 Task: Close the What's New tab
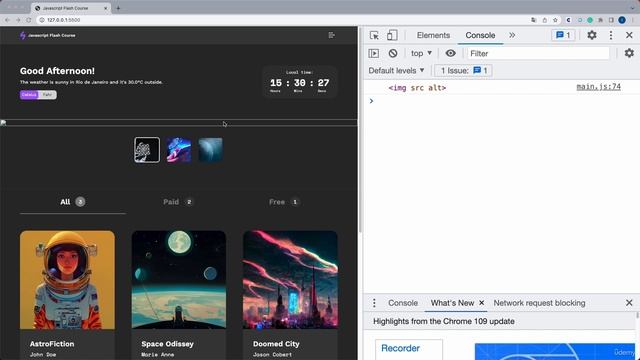(x=482, y=303)
